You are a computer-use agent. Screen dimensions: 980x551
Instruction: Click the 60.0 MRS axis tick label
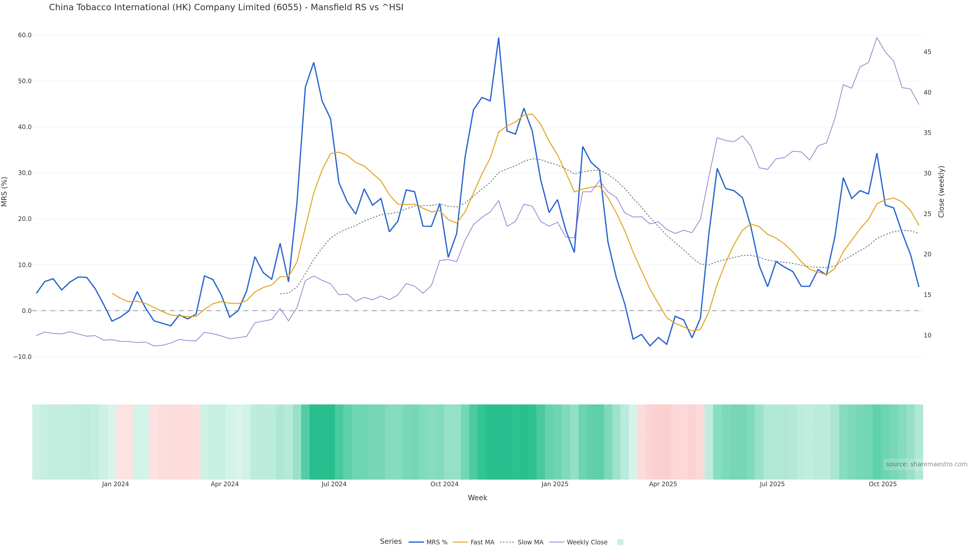point(25,35)
